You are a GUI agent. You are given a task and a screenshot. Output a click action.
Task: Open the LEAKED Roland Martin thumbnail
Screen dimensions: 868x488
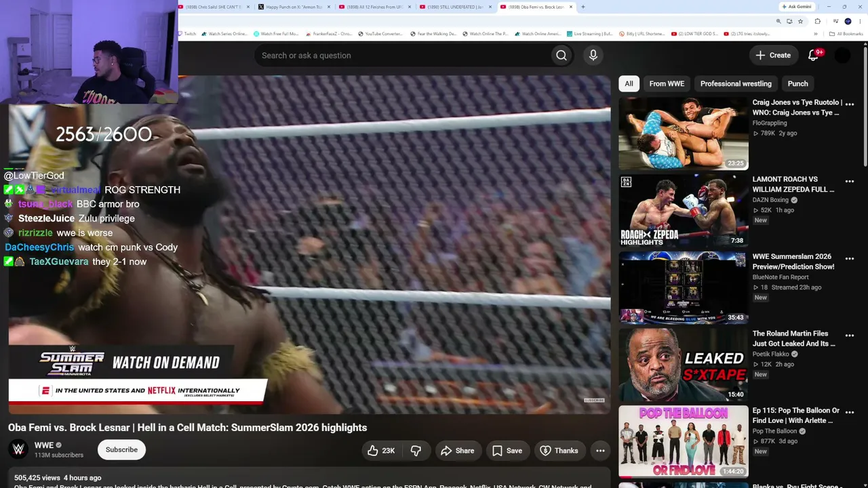coord(683,365)
